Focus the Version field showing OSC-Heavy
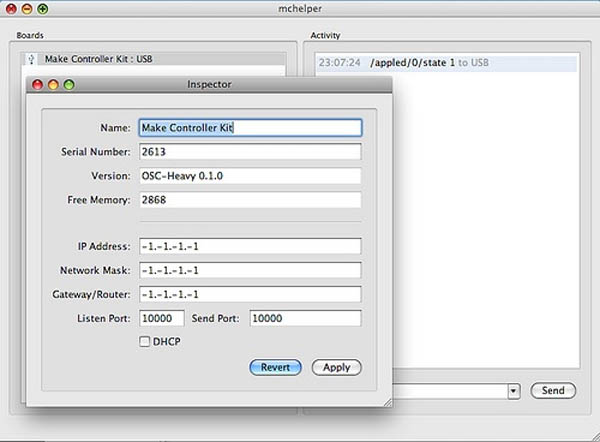This screenshot has width=600, height=442. point(249,176)
